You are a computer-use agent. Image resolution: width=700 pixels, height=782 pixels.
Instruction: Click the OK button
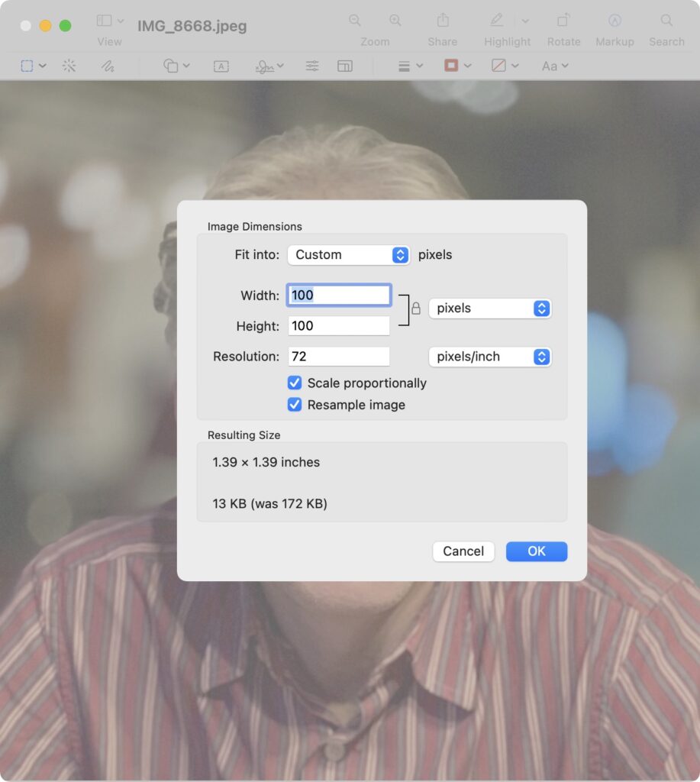[x=536, y=551]
